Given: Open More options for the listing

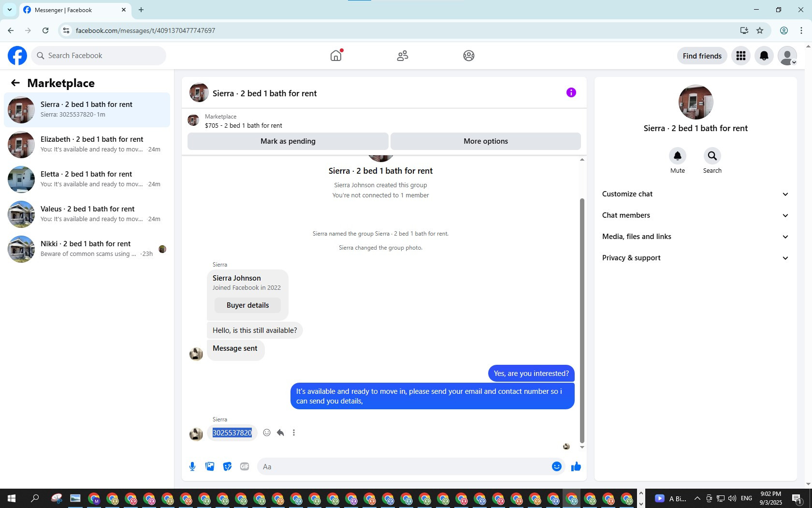Looking at the screenshot, I should (x=486, y=141).
